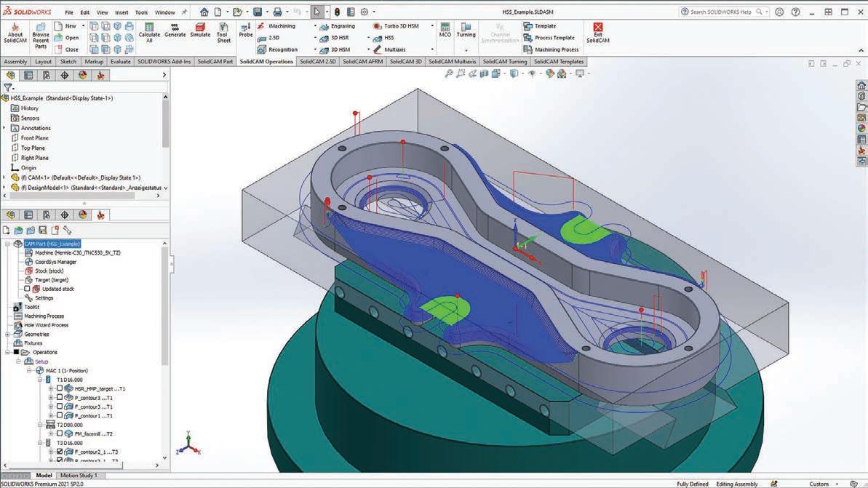868x488 pixels.
Task: Check the P_contour3 ...T1 checkbox
Action: pos(60,397)
